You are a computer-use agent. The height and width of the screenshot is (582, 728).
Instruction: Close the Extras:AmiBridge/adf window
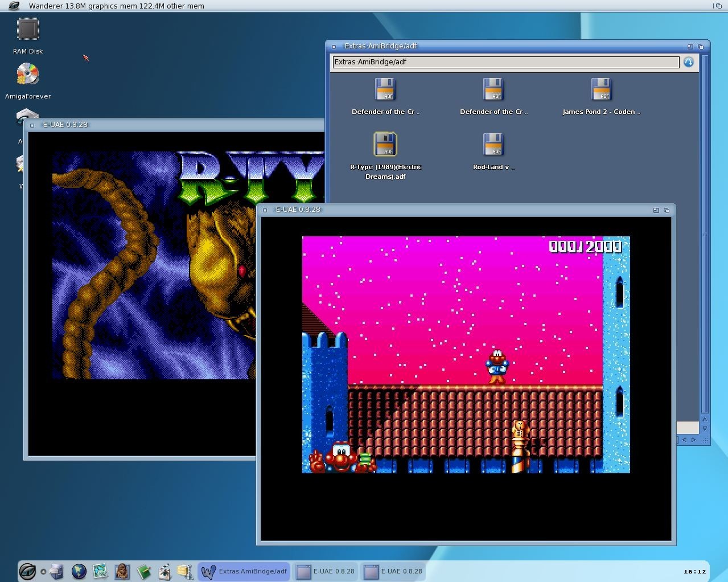point(334,47)
